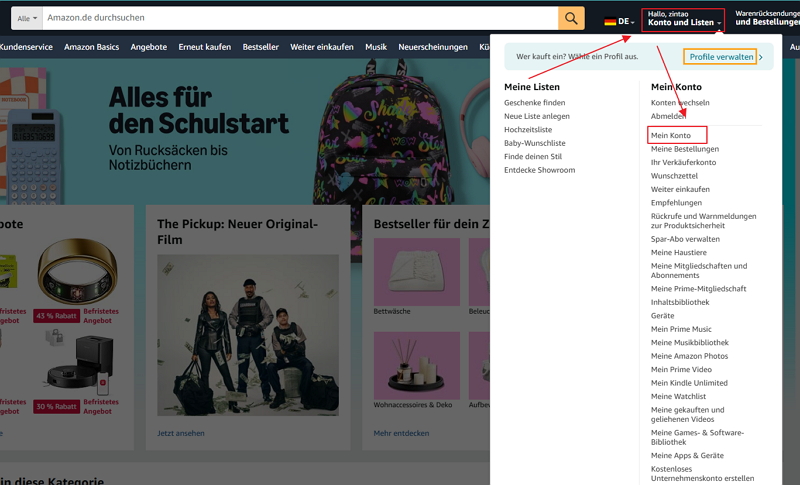The image size is (800, 485).
Task: Click the 43 % Rabatt badge
Action: (57, 316)
